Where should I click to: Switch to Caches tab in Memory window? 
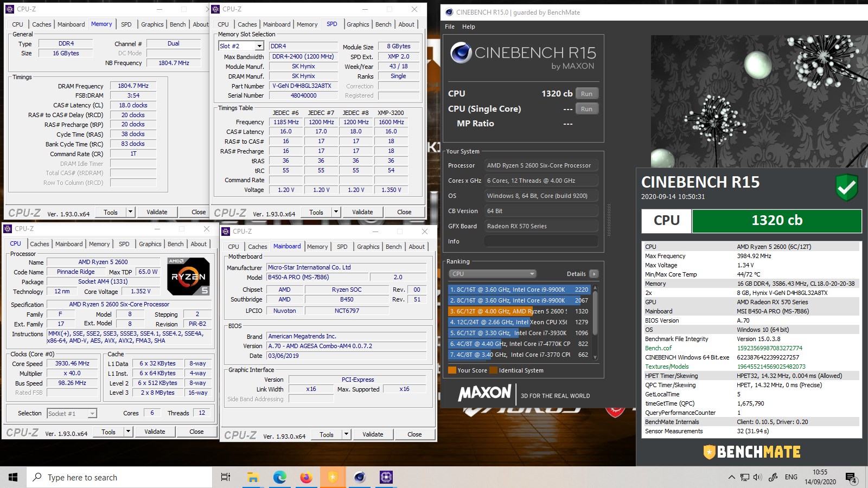click(x=41, y=24)
